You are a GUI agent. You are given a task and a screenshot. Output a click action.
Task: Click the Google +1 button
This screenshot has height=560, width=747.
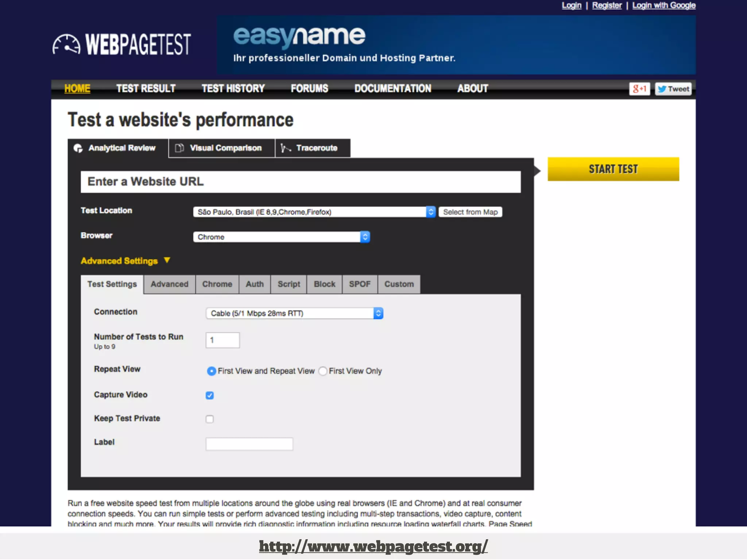click(x=639, y=89)
